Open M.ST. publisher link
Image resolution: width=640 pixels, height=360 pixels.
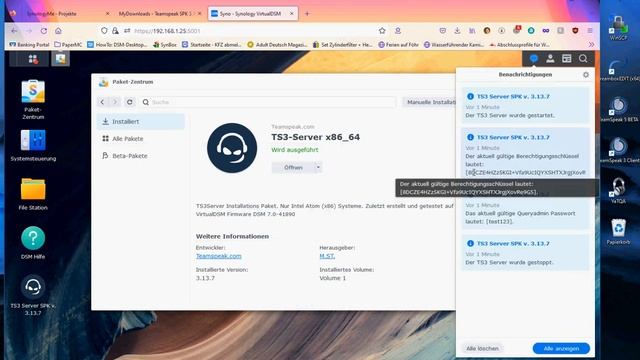point(327,256)
